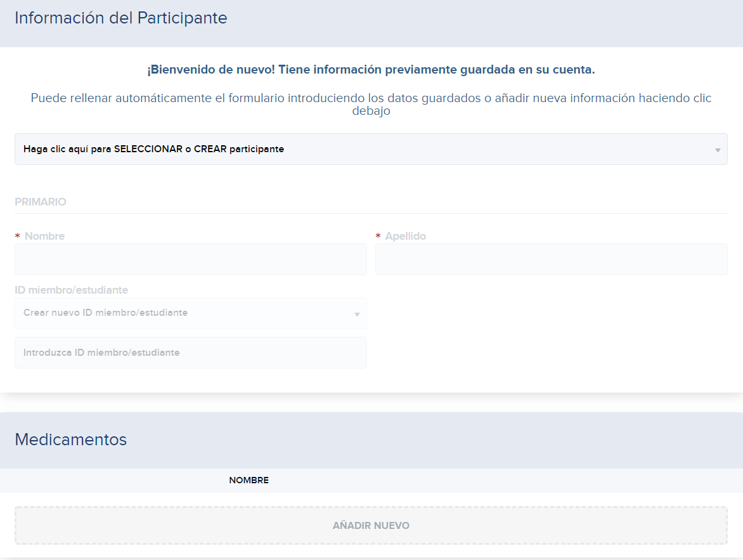Image resolution: width=743 pixels, height=560 pixels.
Task: Click the Puede rellenar automáticamente instructions text
Action: pos(371,104)
